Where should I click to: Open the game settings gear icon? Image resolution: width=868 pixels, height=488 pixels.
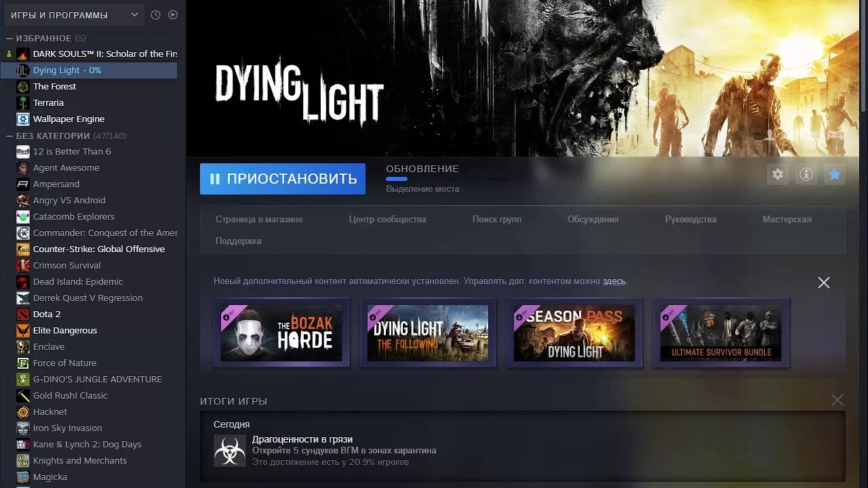tap(778, 174)
